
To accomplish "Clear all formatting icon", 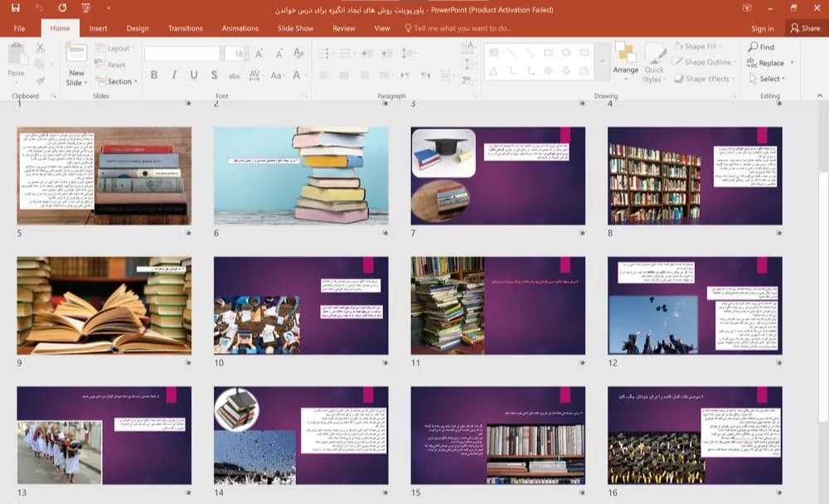I will coord(298,53).
